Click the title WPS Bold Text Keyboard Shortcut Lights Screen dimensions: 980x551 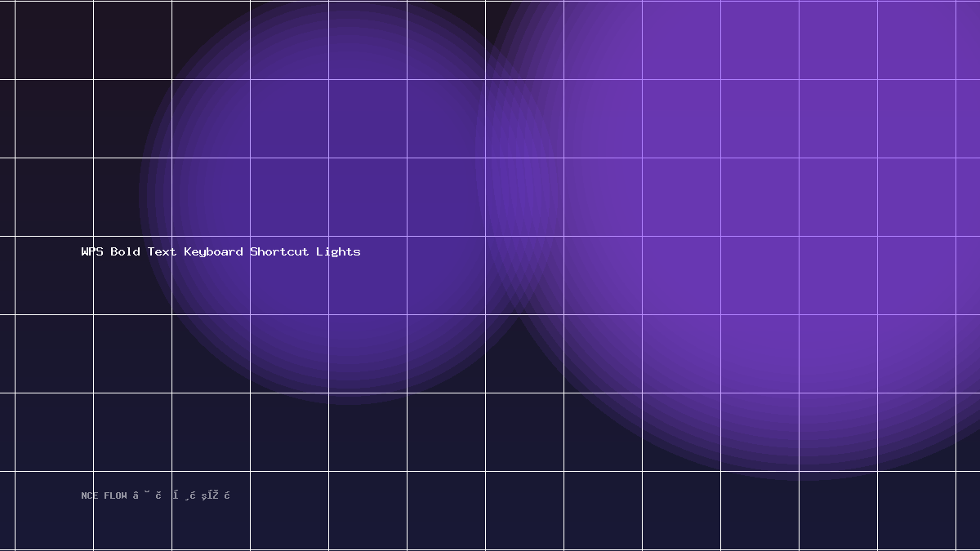(220, 251)
